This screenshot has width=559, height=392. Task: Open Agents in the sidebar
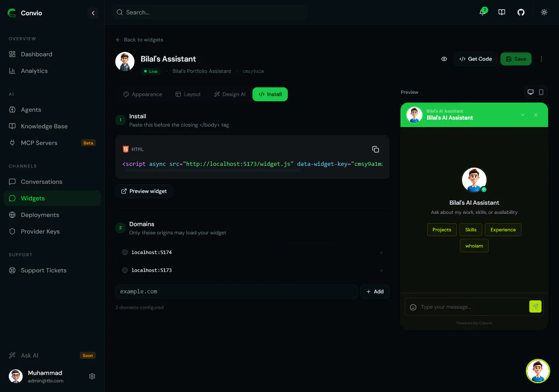pos(52,110)
